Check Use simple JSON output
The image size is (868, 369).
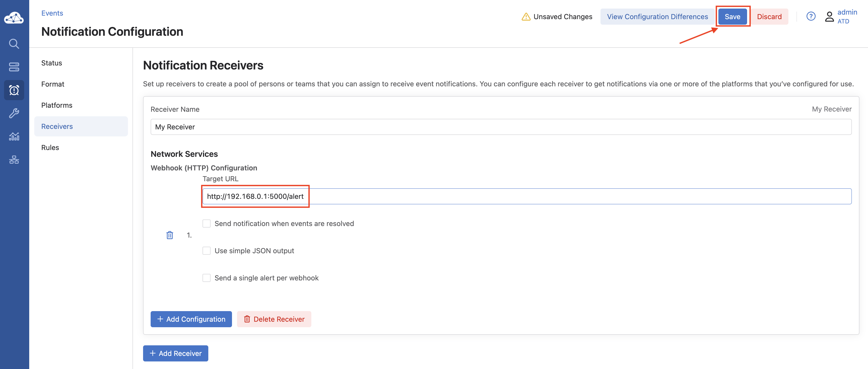click(x=206, y=251)
